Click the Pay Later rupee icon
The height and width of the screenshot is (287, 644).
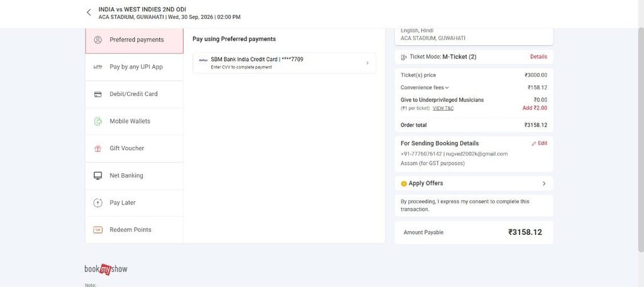97,203
